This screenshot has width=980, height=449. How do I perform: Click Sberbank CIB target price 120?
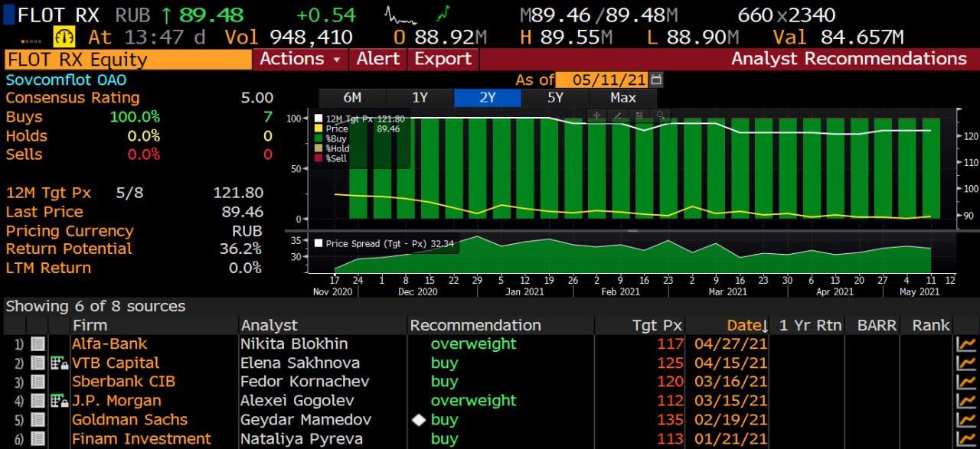click(669, 382)
